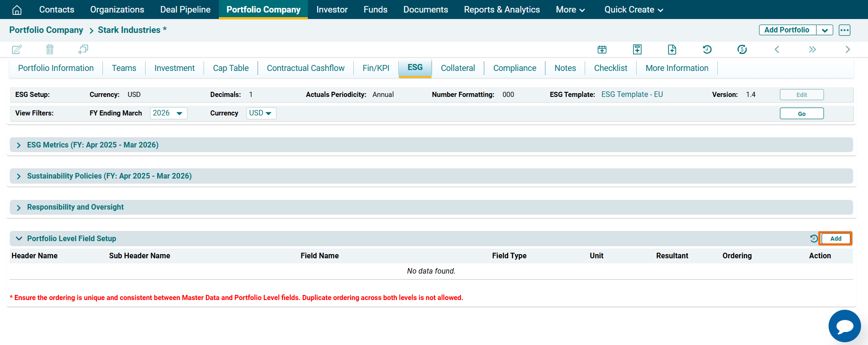Click the edit pencil icon in toolbar
868x345 pixels.
tap(17, 50)
